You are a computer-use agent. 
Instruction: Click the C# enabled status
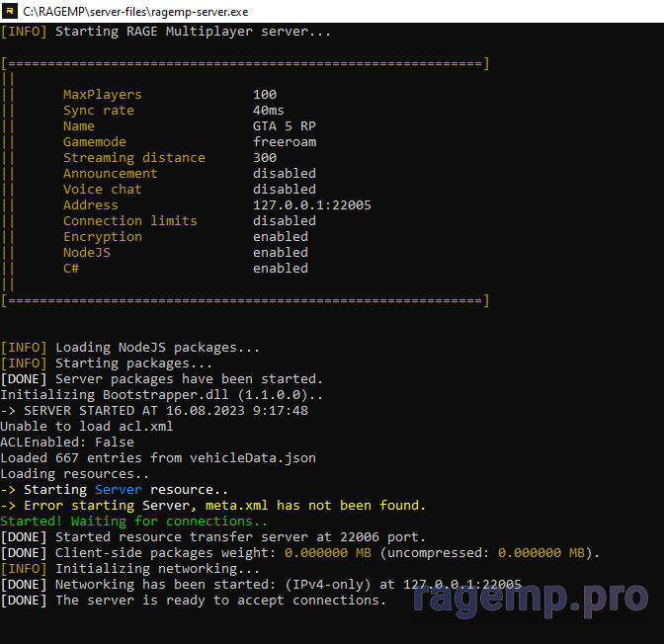pyautogui.click(x=281, y=269)
